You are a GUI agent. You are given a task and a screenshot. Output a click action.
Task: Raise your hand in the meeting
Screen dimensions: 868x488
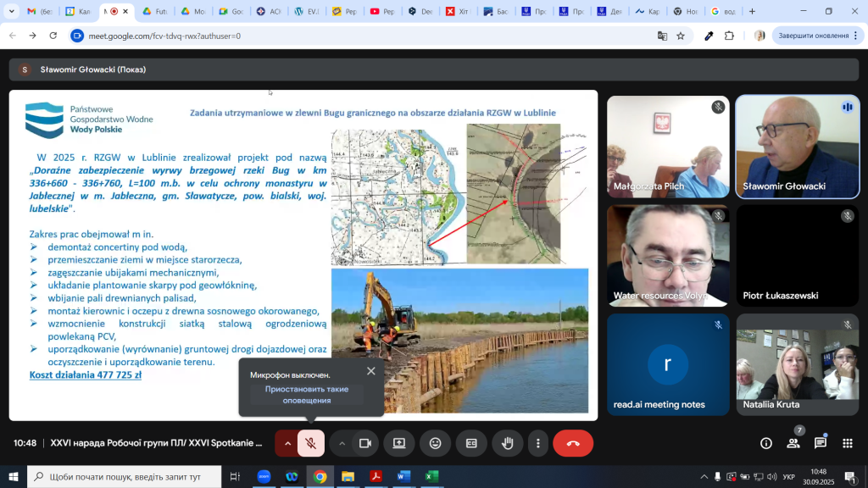(507, 443)
